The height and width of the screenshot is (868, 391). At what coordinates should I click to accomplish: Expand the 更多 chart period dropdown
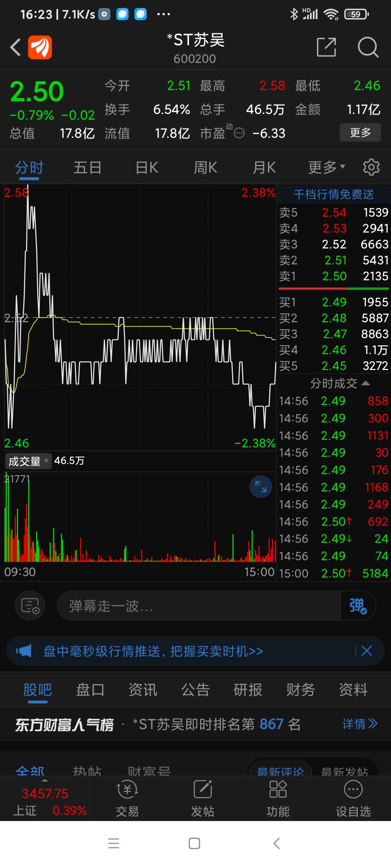327,167
